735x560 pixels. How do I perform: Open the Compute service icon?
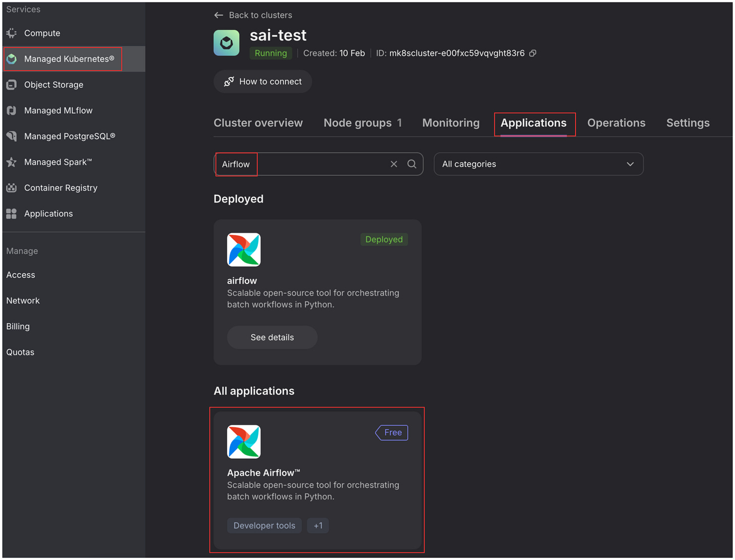pos(12,33)
